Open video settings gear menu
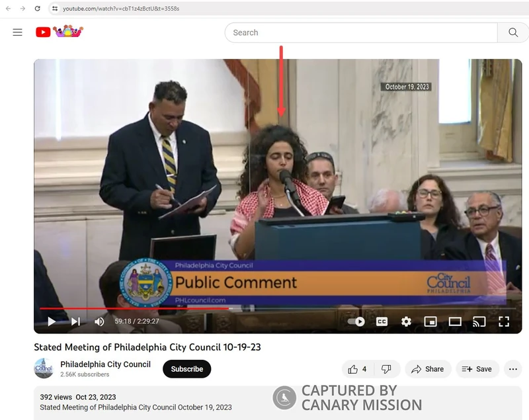 (406, 321)
